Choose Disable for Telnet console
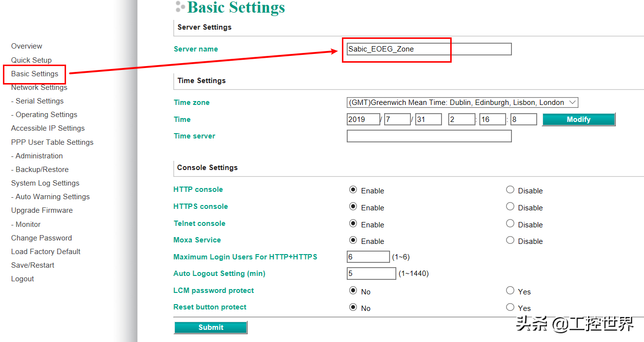 tap(510, 223)
